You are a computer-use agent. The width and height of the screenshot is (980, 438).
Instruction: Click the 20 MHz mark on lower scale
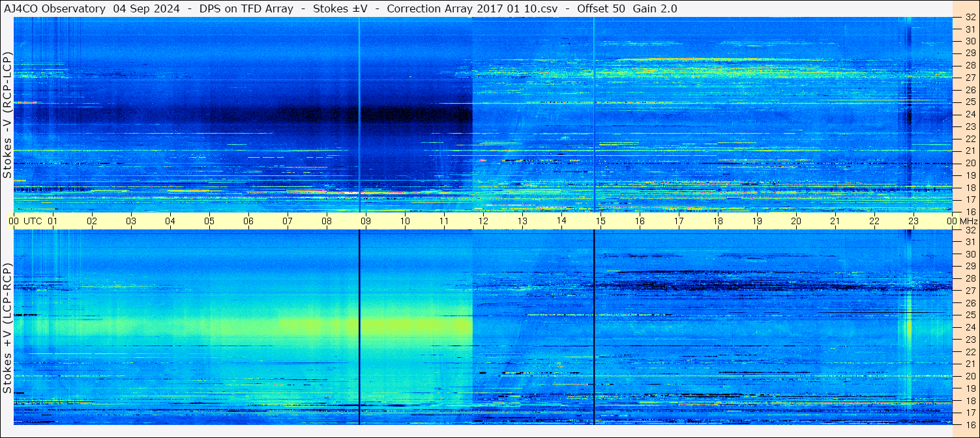click(970, 376)
